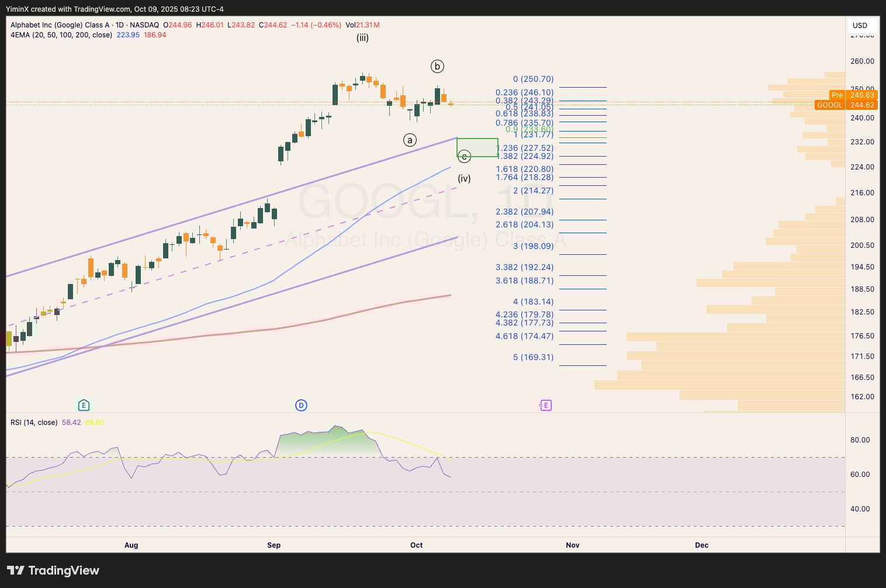The width and height of the screenshot is (886, 588).
Task: Click the Sep label on the time axis
Action: pos(274,545)
